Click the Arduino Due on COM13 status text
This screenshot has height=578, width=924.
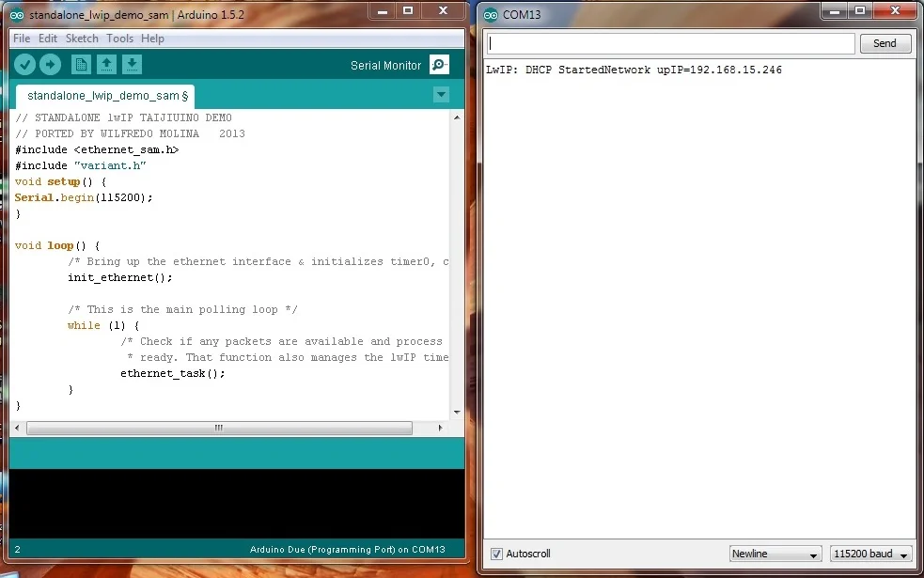coord(348,550)
